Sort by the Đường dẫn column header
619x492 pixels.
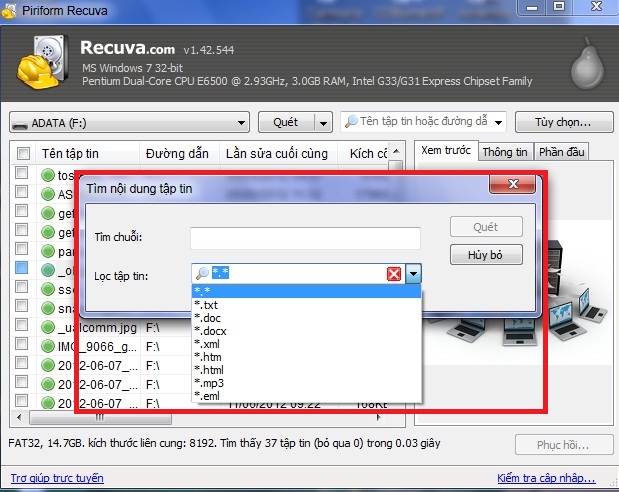coord(180,154)
